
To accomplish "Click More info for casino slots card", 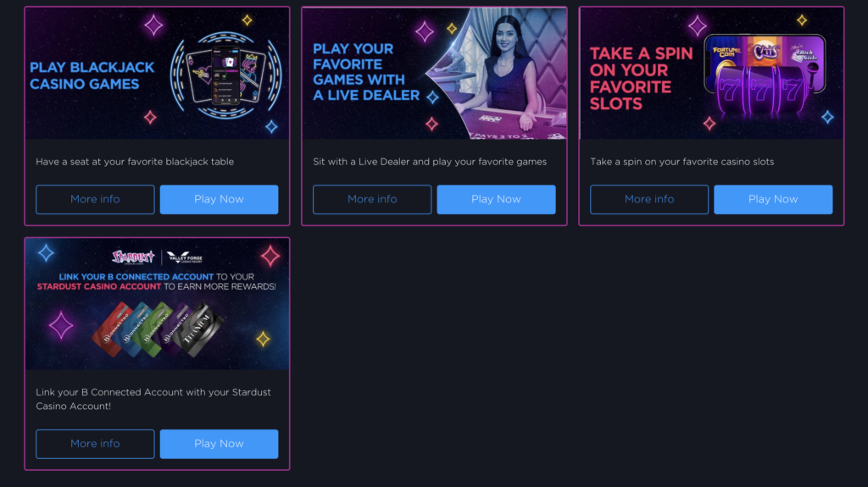I will (x=648, y=199).
